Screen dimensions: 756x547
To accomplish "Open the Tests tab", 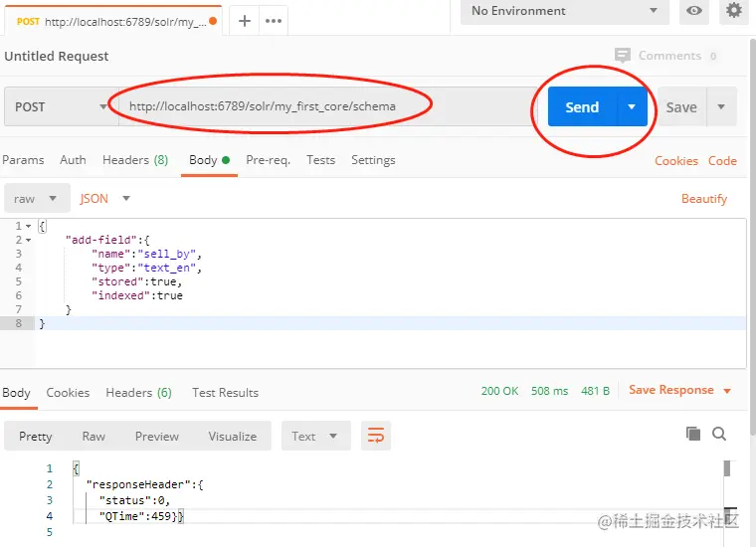I will [x=320, y=160].
